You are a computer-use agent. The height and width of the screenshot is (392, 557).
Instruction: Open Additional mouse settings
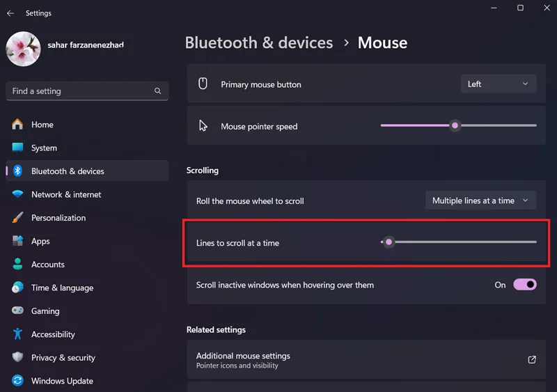[x=366, y=360]
